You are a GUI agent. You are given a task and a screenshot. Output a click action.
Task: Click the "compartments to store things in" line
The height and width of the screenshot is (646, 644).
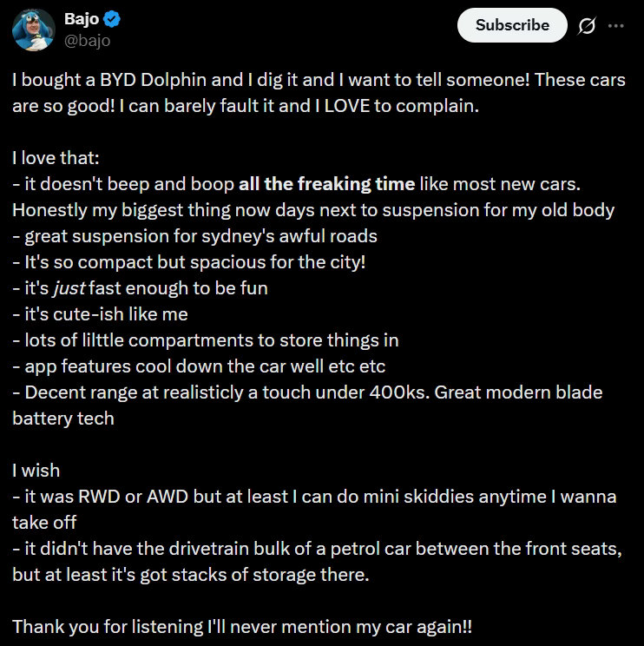point(205,340)
